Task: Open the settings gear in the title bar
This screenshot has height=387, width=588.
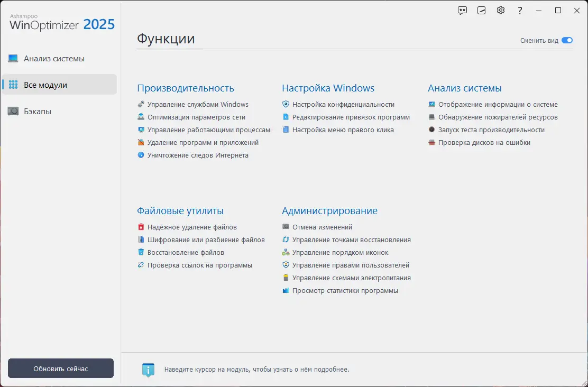Action: pyautogui.click(x=500, y=10)
